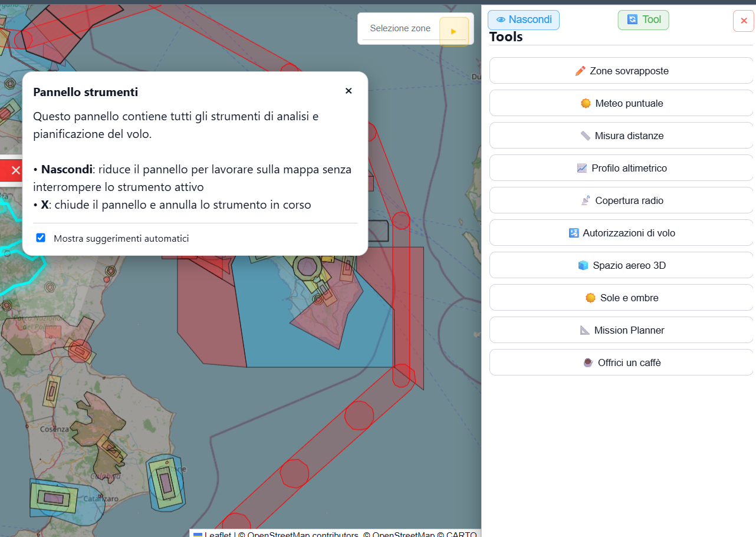Click the Cosenza label on the map
The image size is (756, 537).
pyautogui.click(x=55, y=429)
